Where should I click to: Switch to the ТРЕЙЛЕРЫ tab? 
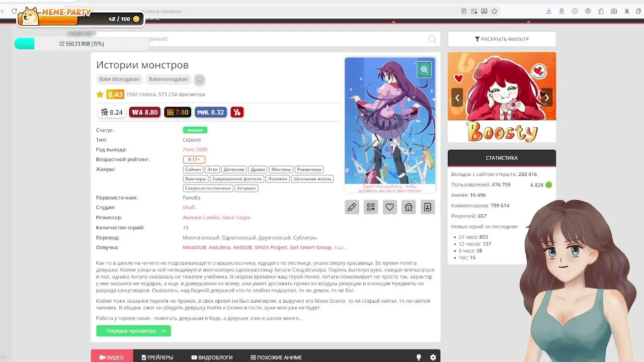click(x=157, y=357)
